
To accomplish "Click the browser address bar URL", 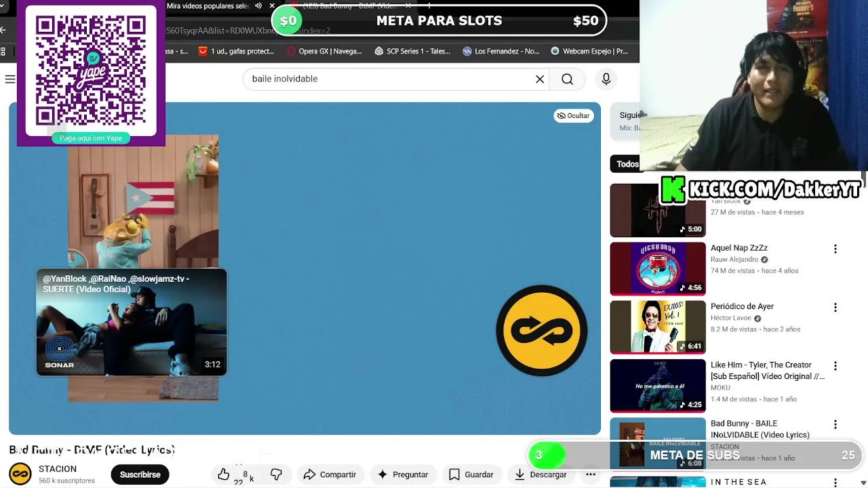I will point(248,30).
